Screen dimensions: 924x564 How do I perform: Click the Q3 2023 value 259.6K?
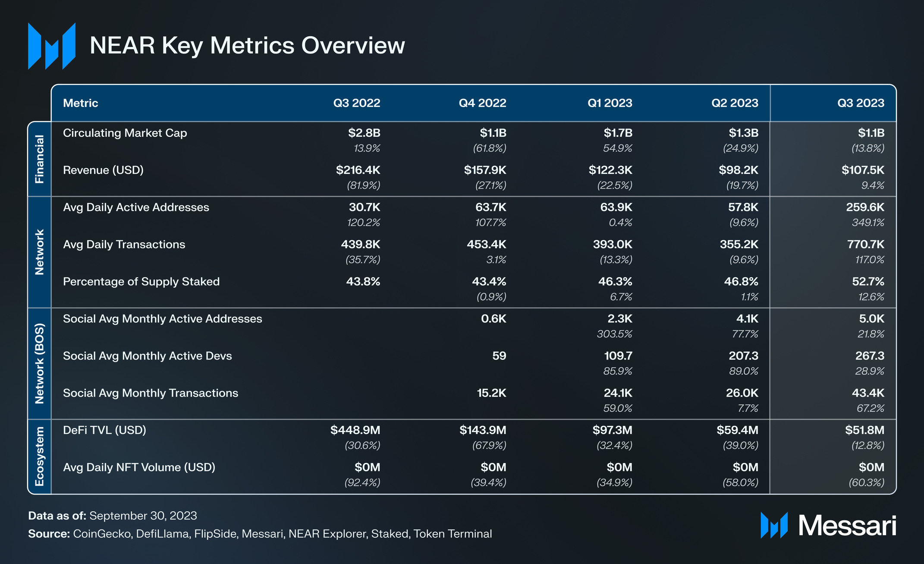tap(865, 207)
